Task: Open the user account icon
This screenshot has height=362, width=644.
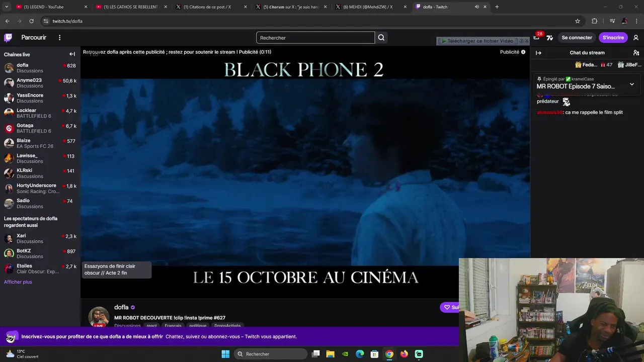Action: [636, 38]
